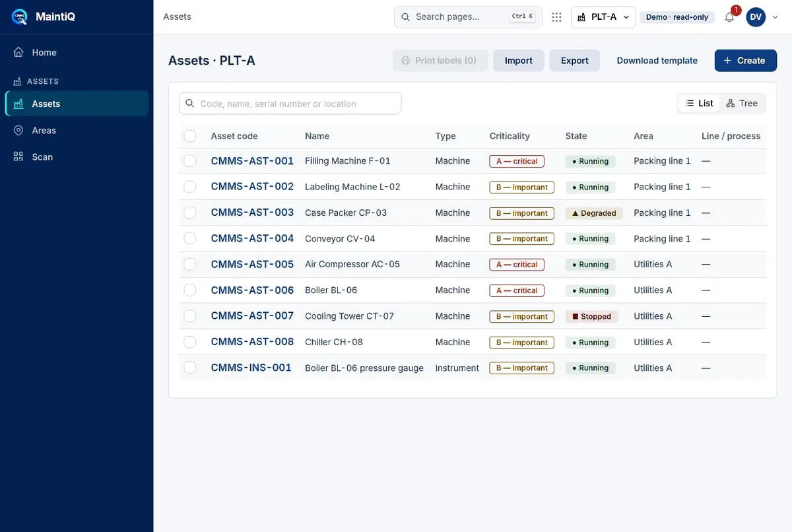Click the Criticality column header
This screenshot has width=792, height=532.
(x=510, y=136)
